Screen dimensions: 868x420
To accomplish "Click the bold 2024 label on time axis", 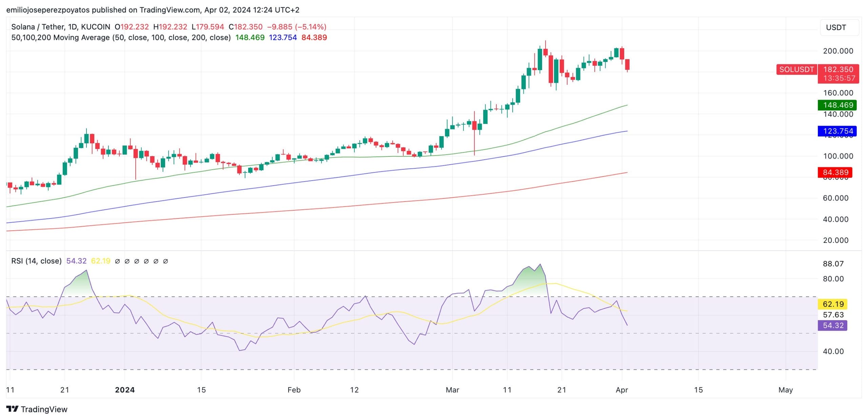I will click(x=125, y=390).
